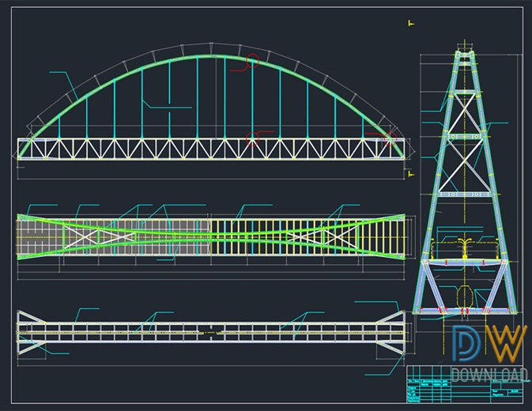
Task: Select left splayed end of bottom truss plan
Action: (x=32, y=332)
